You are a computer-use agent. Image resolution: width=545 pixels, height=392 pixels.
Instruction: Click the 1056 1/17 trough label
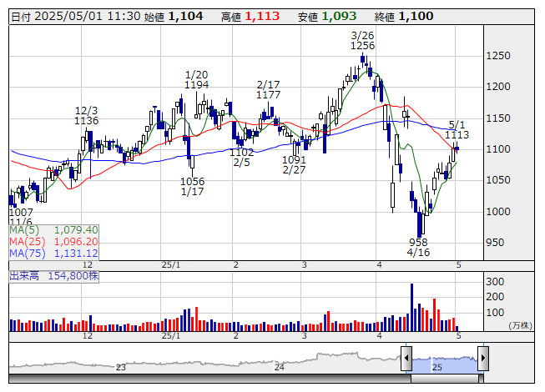click(x=193, y=187)
